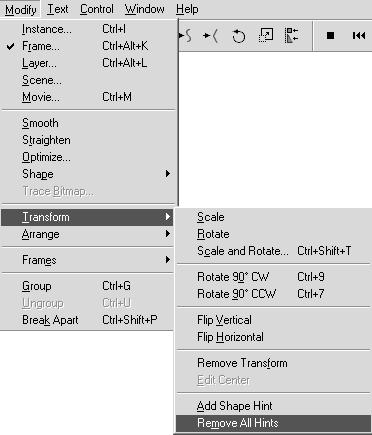Click the Scale tool icon
The image size is (372, 435).
tap(266, 35)
